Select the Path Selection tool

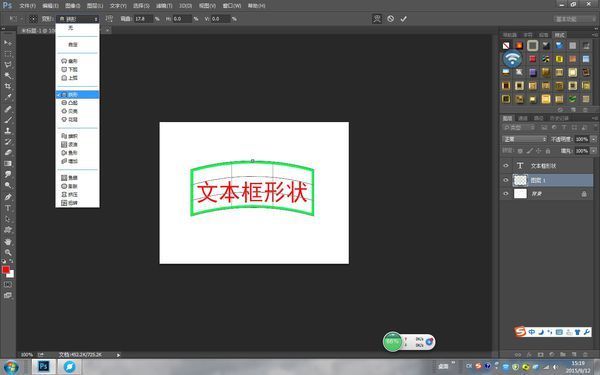pos(8,219)
